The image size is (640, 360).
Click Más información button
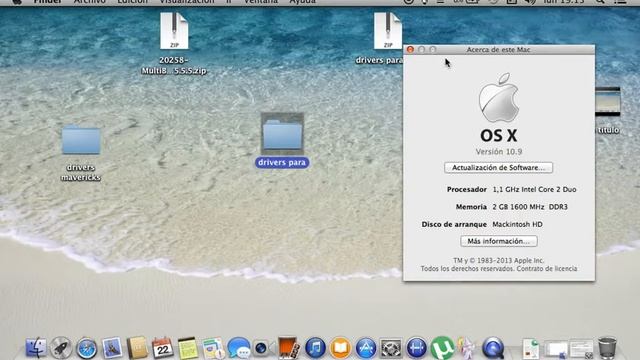[x=498, y=241]
